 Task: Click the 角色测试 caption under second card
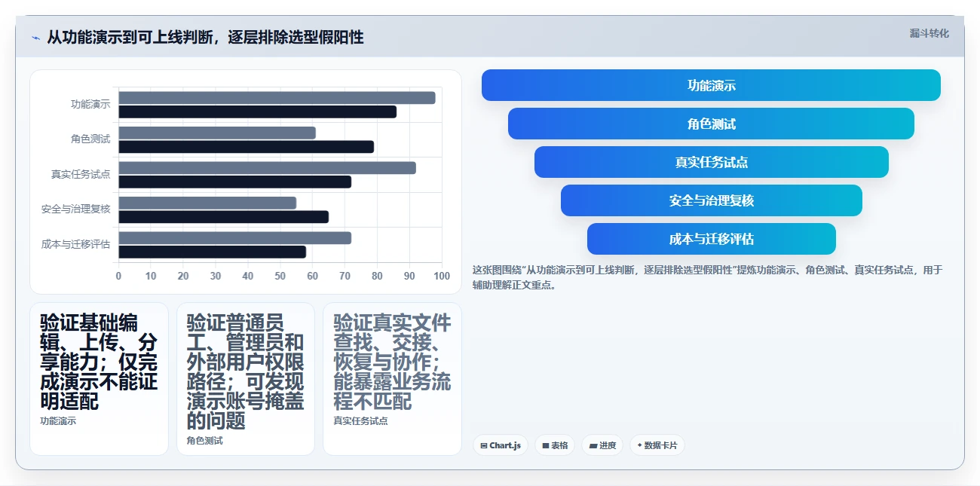[x=204, y=441]
